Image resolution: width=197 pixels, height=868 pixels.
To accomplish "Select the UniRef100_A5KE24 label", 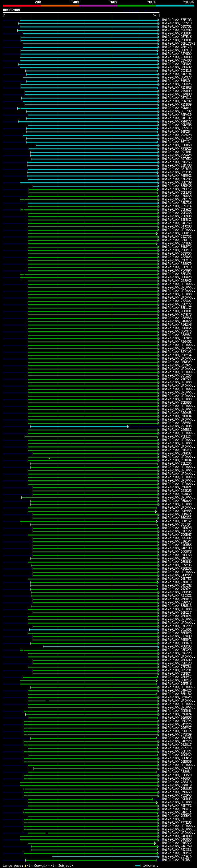I will pyautogui.click(x=177, y=436).
